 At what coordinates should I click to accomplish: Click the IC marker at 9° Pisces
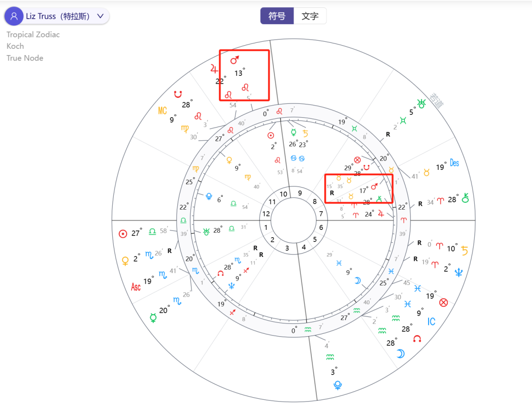click(431, 321)
